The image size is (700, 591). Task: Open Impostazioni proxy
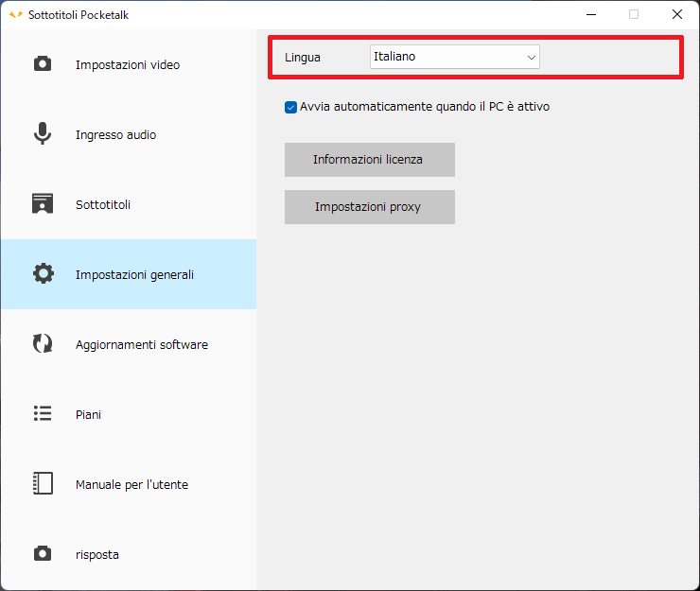[x=369, y=207]
